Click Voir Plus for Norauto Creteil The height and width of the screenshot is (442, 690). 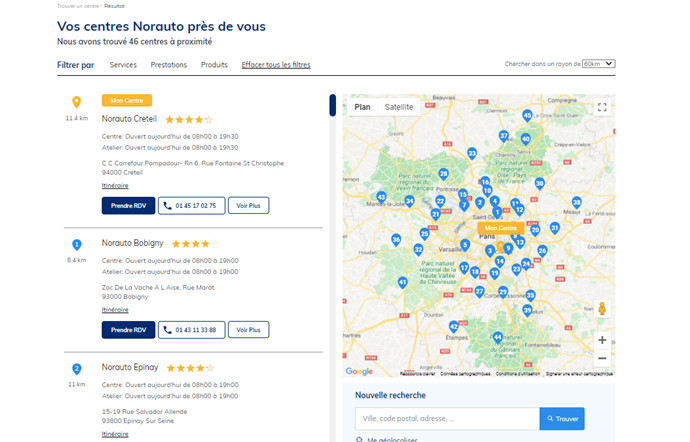click(248, 206)
